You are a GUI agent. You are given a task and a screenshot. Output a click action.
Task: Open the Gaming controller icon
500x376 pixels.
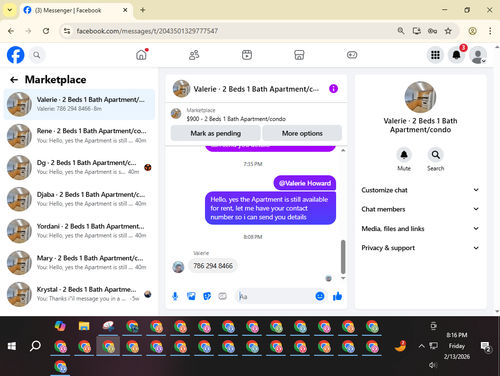(x=352, y=55)
